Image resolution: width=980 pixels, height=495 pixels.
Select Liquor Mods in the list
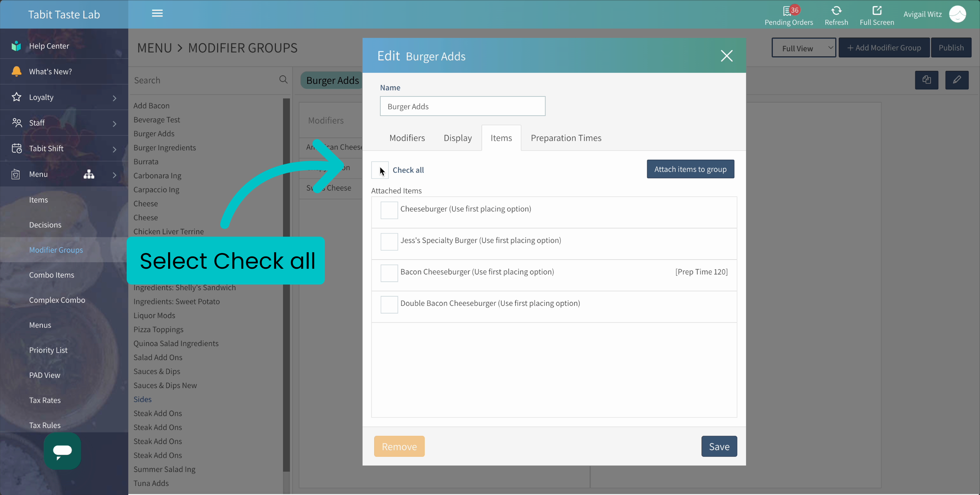click(154, 315)
